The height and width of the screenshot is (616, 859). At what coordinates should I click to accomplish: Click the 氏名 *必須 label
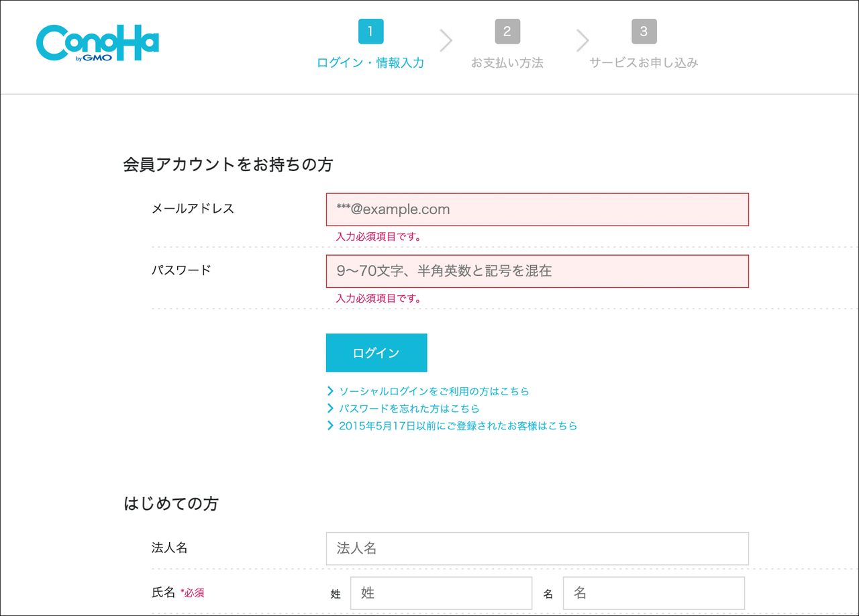tap(178, 593)
